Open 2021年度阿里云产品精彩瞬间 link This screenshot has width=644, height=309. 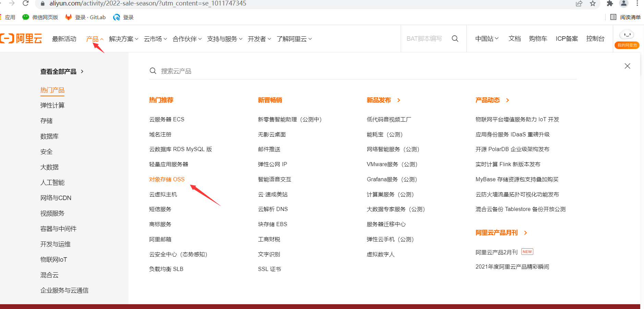coord(512,267)
